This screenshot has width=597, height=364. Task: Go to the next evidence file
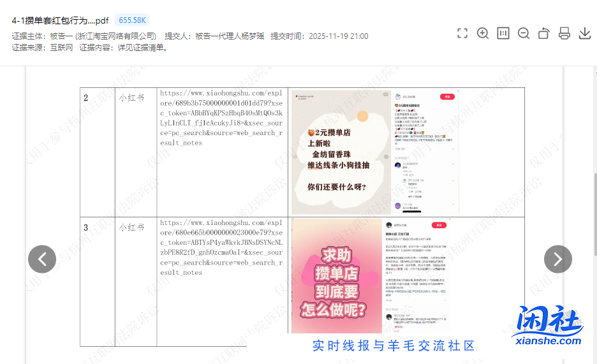pos(558,259)
